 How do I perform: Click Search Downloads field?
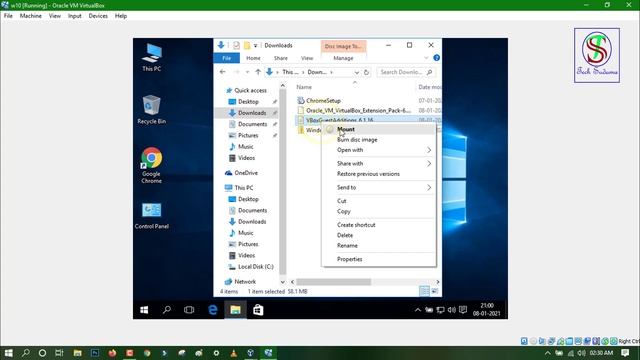(405, 72)
